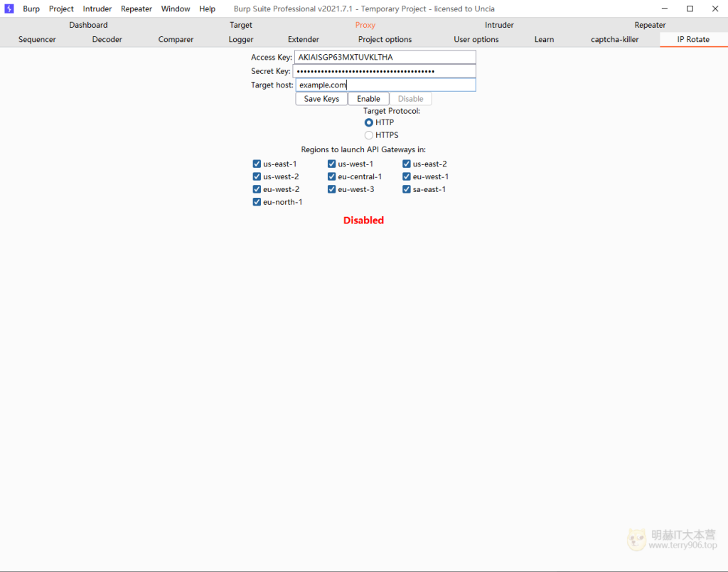The width and height of the screenshot is (728, 572).
Task: Uncheck the us-west-1 region
Action: click(331, 164)
